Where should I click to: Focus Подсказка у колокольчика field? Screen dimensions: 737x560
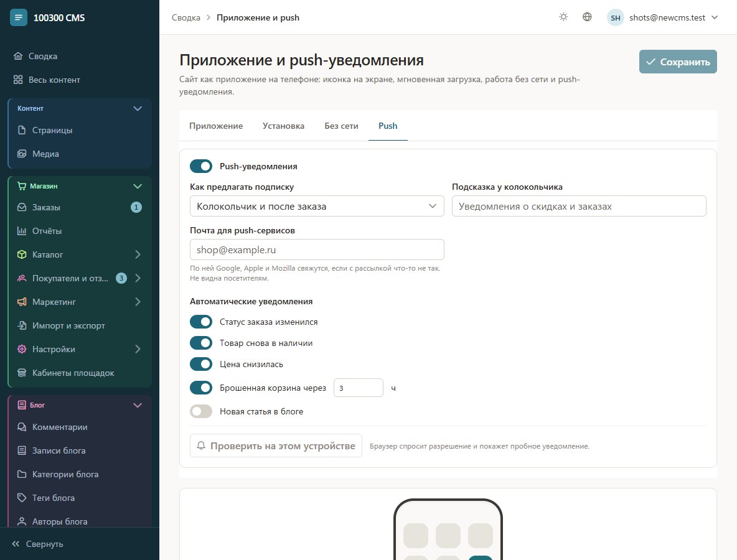[x=579, y=206]
